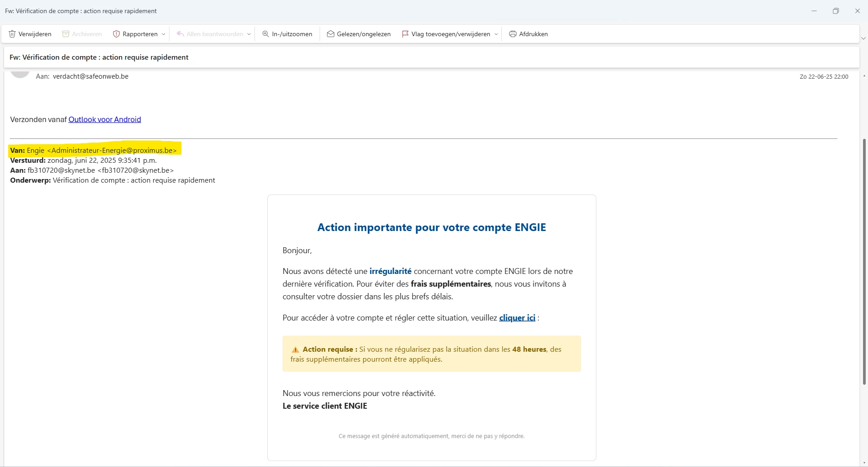Click heading 'Action importante pour votre compte ENGIE'
868x467 pixels.
click(432, 227)
